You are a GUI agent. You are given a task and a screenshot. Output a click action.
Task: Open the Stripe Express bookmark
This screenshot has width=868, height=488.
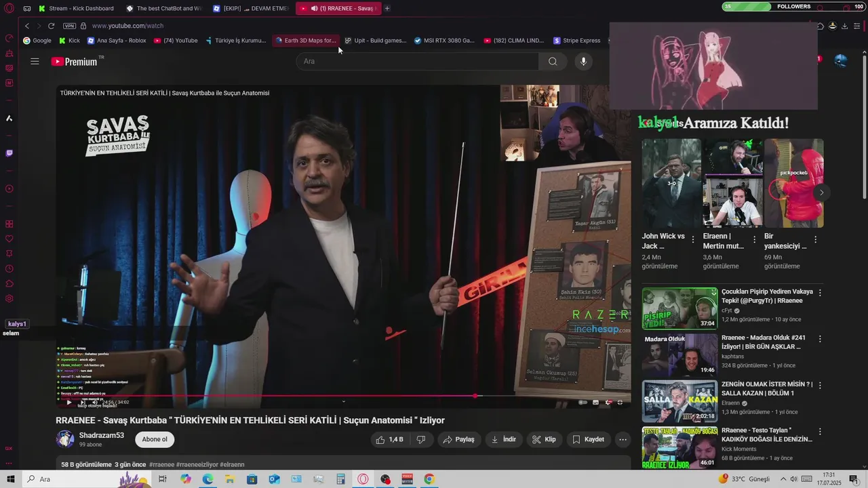coord(577,41)
